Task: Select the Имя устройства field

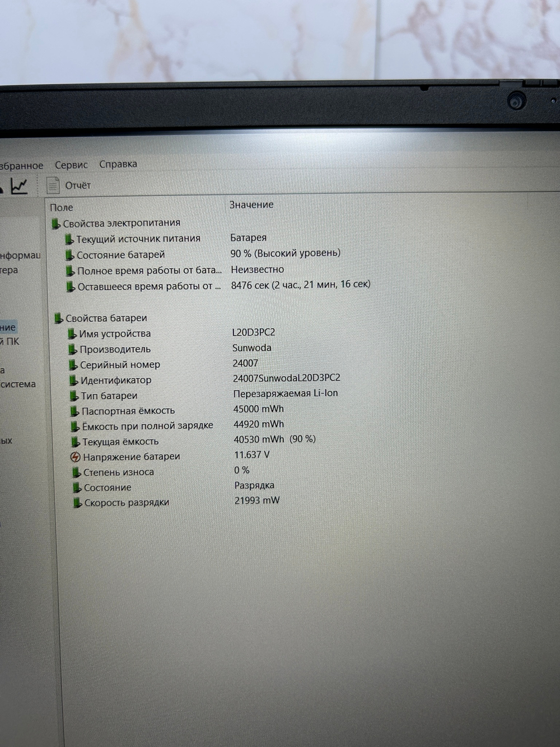Action: [115, 334]
